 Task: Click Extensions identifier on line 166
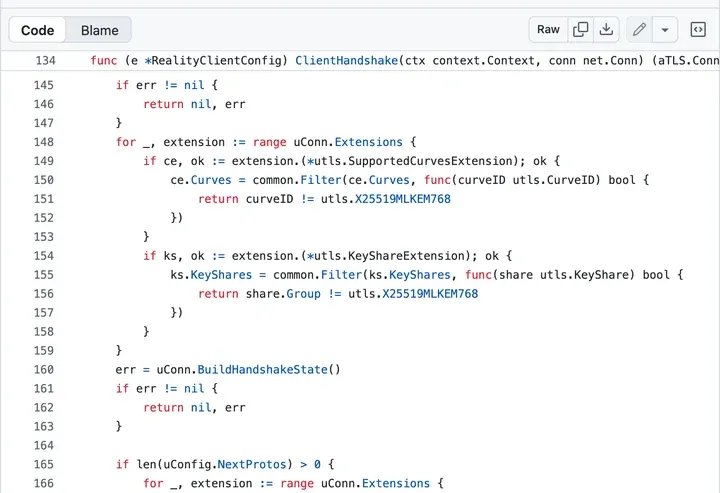(x=396, y=483)
